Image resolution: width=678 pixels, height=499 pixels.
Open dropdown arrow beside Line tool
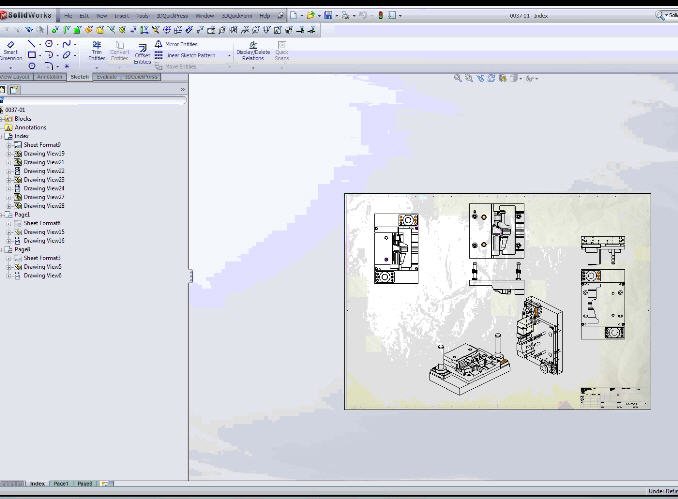(40, 44)
